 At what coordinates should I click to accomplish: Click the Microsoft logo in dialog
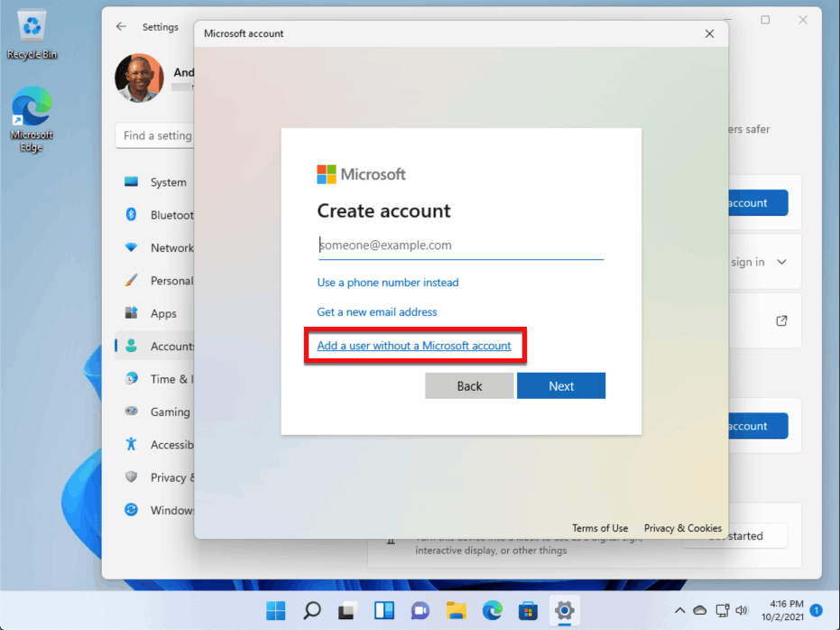click(361, 174)
